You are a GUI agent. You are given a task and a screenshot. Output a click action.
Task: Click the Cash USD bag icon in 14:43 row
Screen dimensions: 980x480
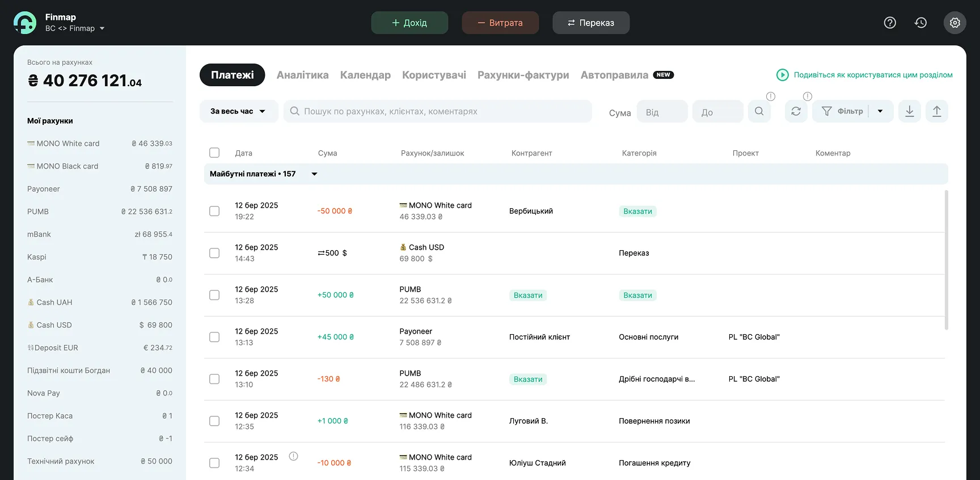tap(403, 247)
